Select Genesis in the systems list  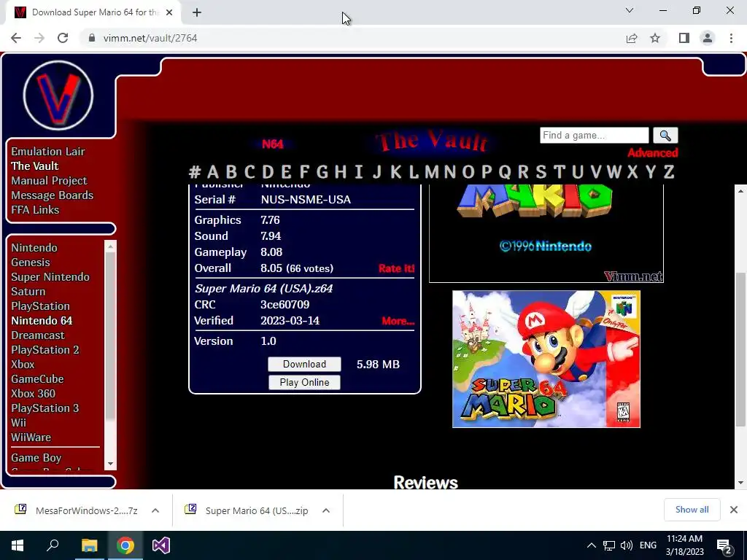[x=31, y=262]
